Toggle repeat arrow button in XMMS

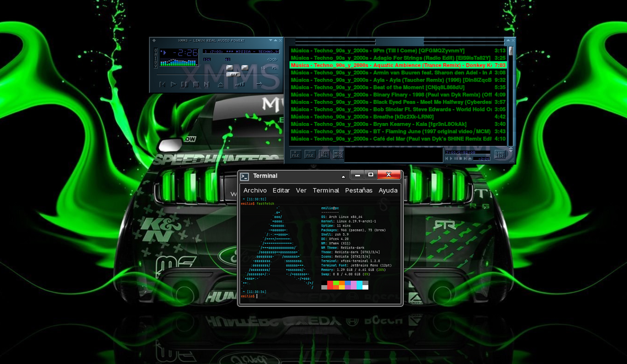[x=259, y=84]
